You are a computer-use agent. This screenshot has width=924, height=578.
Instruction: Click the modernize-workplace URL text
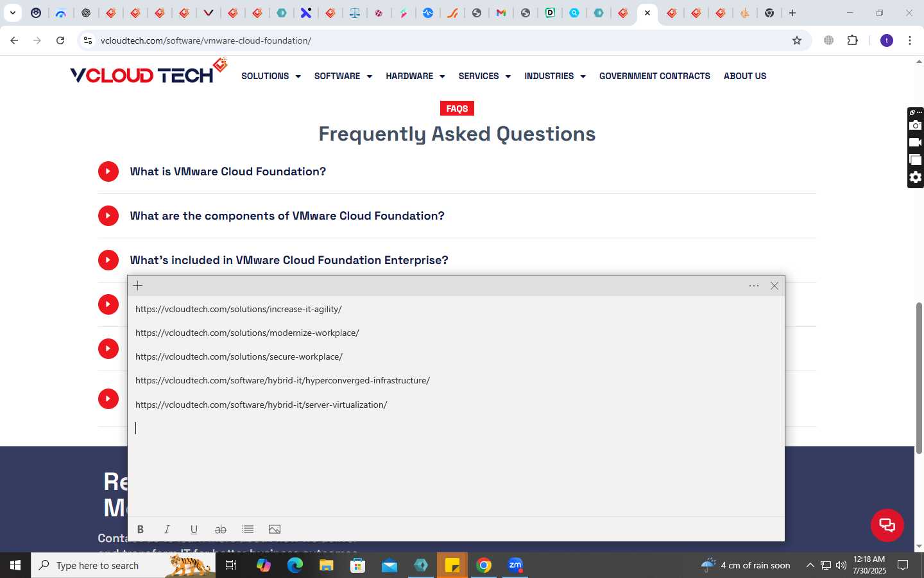click(247, 333)
